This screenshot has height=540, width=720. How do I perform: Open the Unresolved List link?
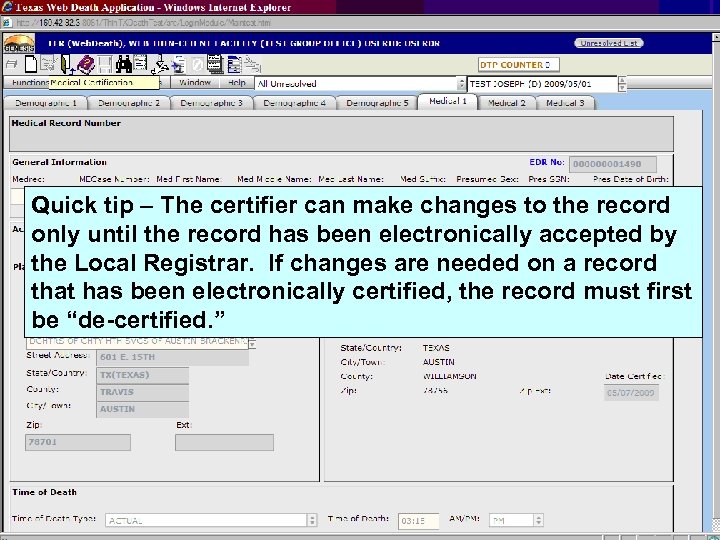click(609, 43)
